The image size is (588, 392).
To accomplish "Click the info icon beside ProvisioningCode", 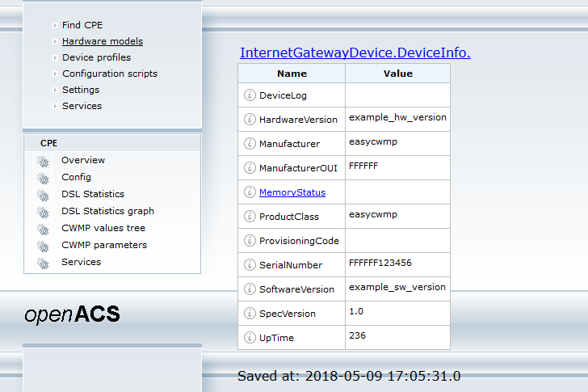I will pyautogui.click(x=250, y=240).
